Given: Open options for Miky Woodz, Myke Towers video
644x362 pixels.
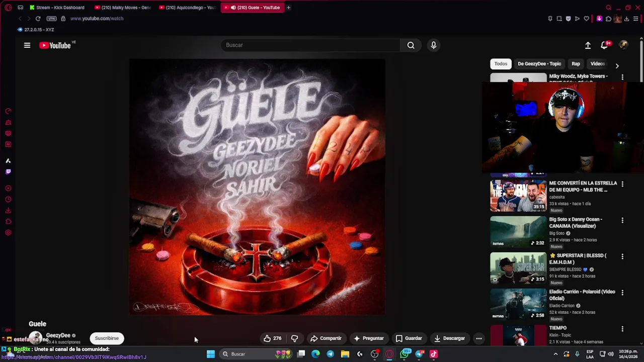Looking at the screenshot, I should pos(622,77).
